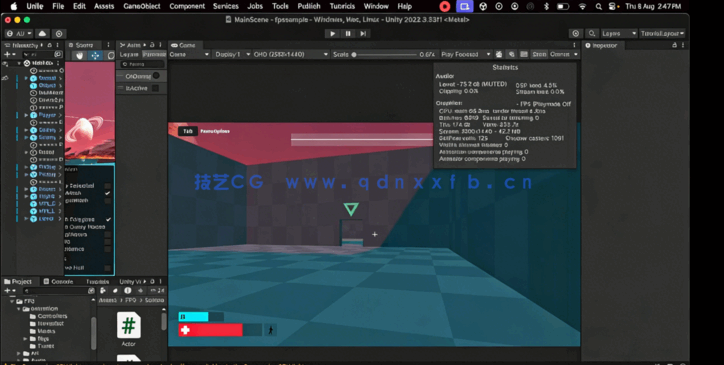Open the Undo History icon beside global search
Image resolution: width=724 pixels, height=365 pixels.
coord(575,34)
